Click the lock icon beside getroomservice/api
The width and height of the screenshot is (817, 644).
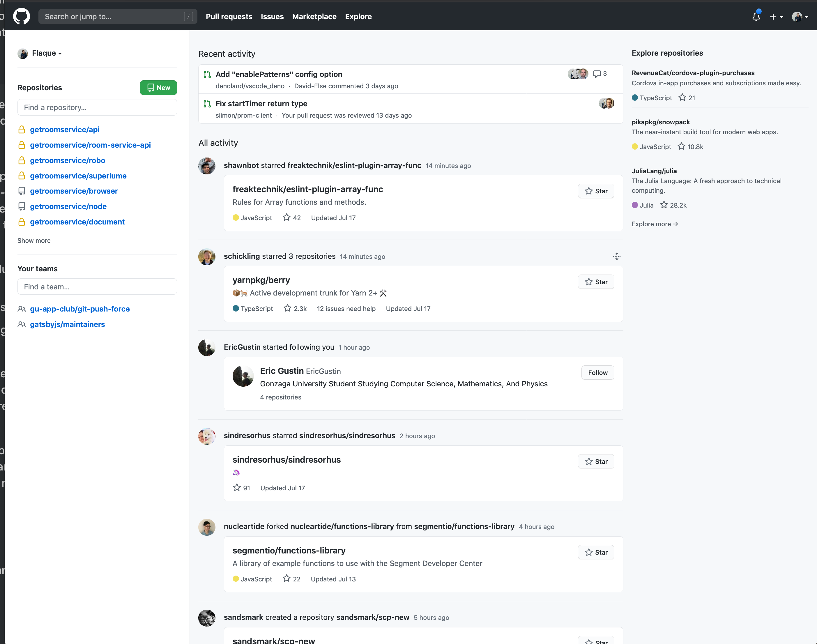(x=22, y=130)
